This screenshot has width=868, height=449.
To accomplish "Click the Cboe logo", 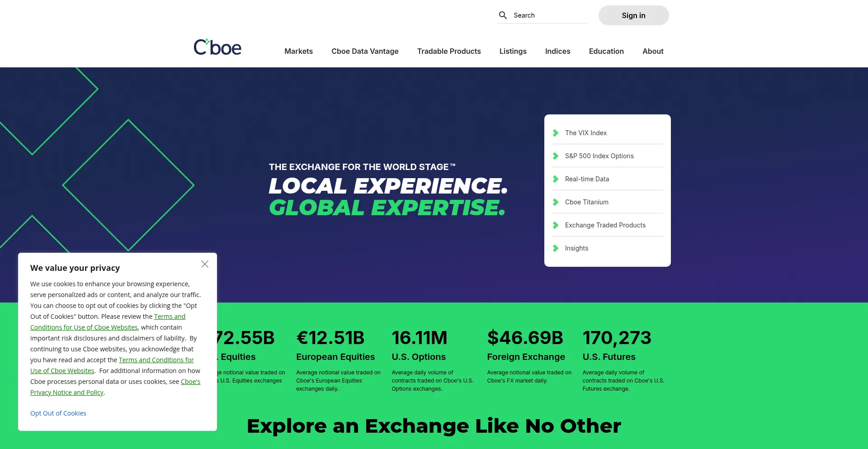I will 217,47.
